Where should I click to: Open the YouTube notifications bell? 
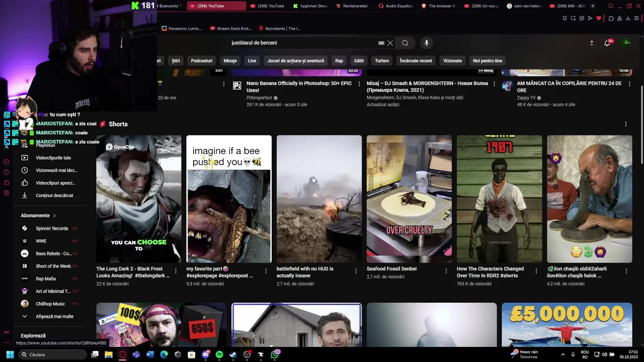point(607,43)
